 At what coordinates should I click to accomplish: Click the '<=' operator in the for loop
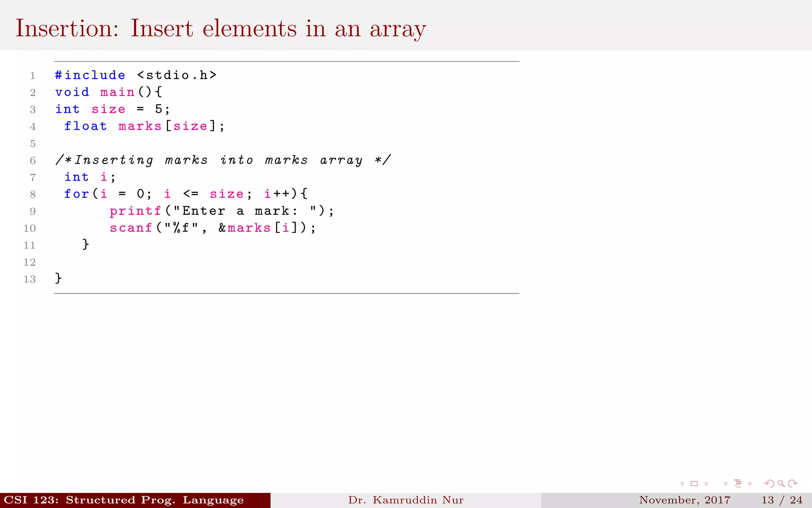click(x=191, y=194)
